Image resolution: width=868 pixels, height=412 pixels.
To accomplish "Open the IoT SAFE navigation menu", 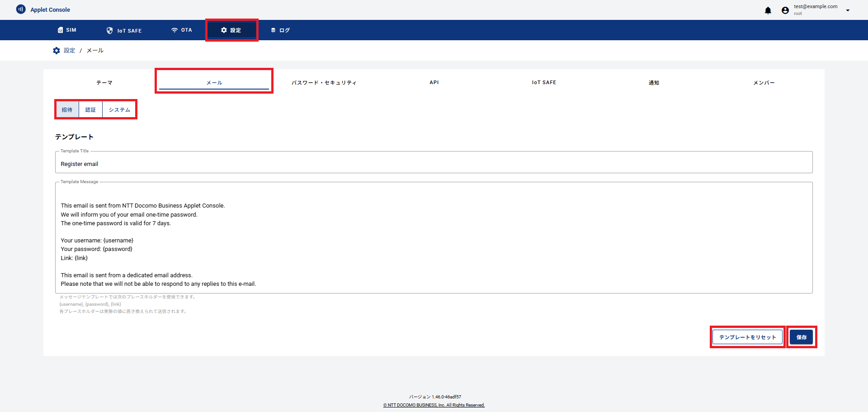I will tap(124, 30).
